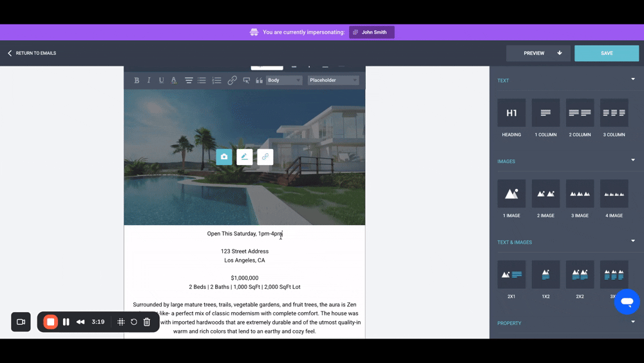This screenshot has width=644, height=363.
Task: Edit the house image with pencil icon
Action: (244, 157)
